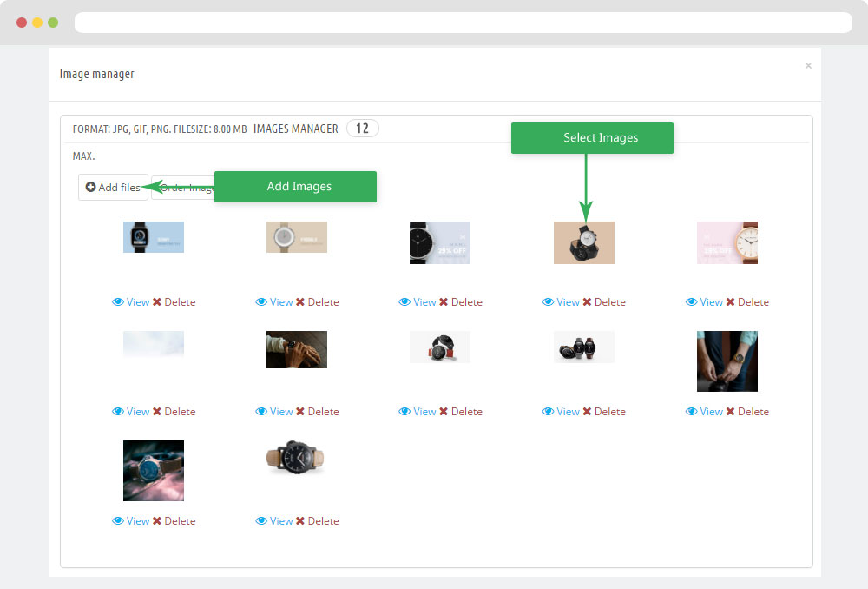The image size is (868, 589).
Task: Select the man tying shoes thumbnail
Action: [x=727, y=361]
